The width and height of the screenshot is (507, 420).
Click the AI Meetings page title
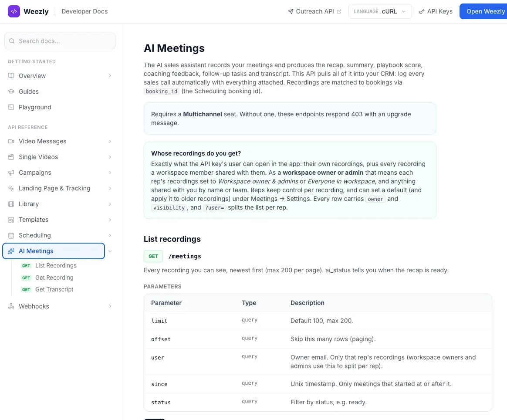point(174,48)
